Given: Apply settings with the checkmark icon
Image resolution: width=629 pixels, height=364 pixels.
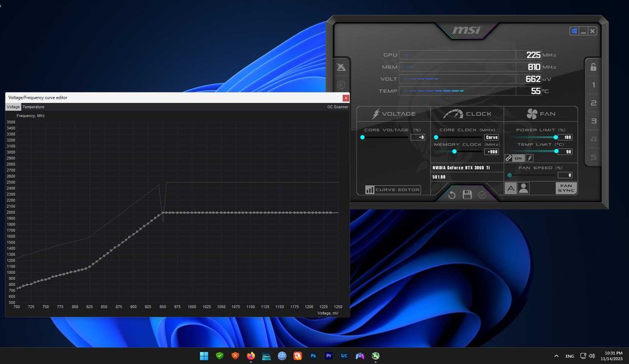Looking at the screenshot, I should click(x=482, y=195).
